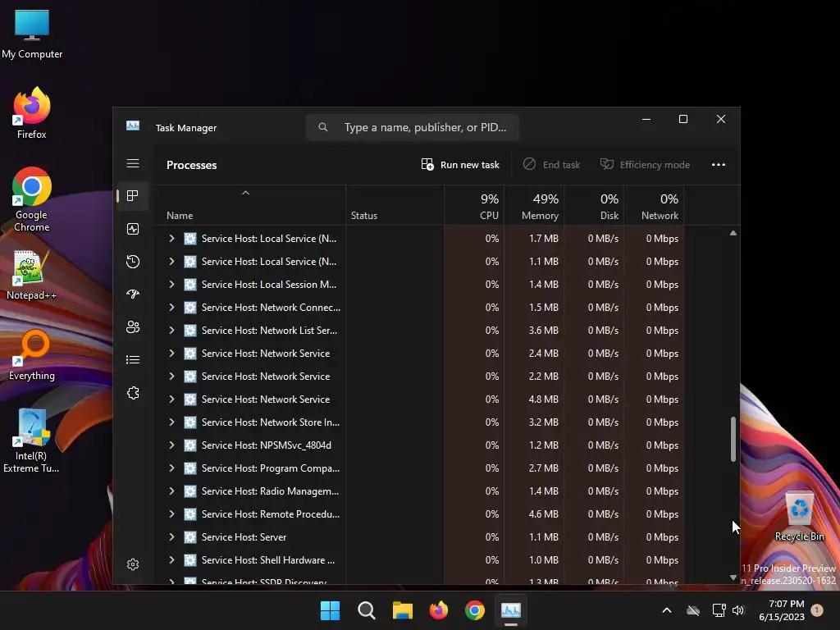This screenshot has height=630, width=840.
Task: Show hidden system tray icons
Action: (667, 610)
